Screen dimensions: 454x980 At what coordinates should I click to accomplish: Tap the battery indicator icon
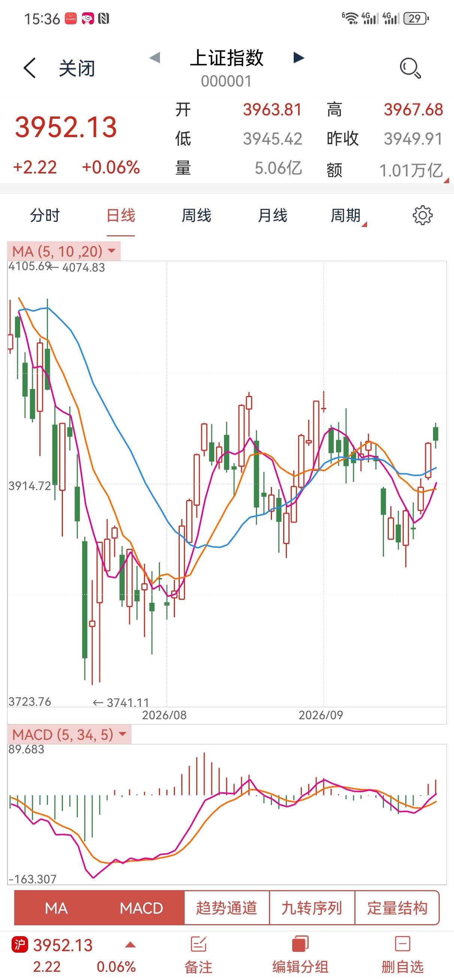pyautogui.click(x=416, y=18)
